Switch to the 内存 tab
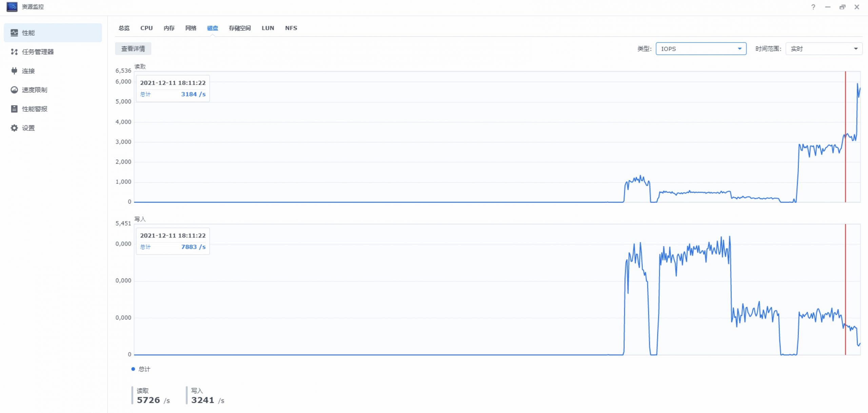The width and height of the screenshot is (868, 413). point(169,28)
